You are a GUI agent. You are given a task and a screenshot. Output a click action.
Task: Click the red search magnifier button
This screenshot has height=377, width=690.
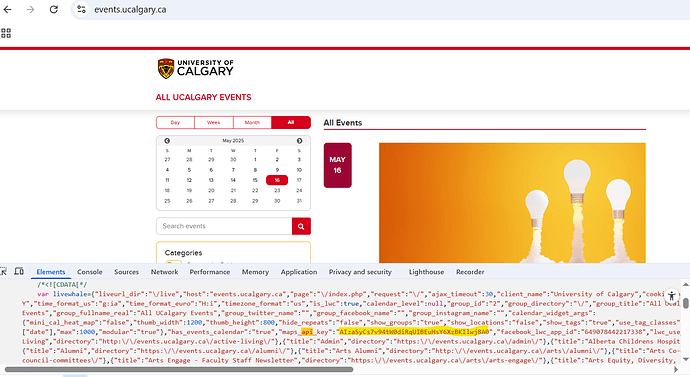tap(301, 226)
